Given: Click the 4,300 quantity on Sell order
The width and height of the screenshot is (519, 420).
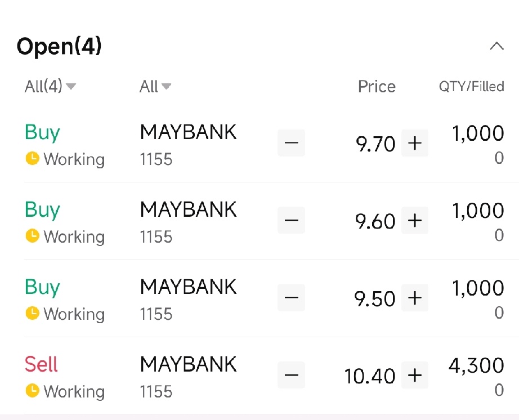Looking at the screenshot, I should [477, 365].
